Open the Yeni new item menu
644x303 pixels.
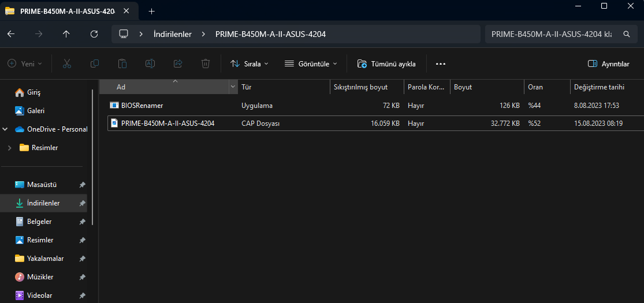coord(25,63)
